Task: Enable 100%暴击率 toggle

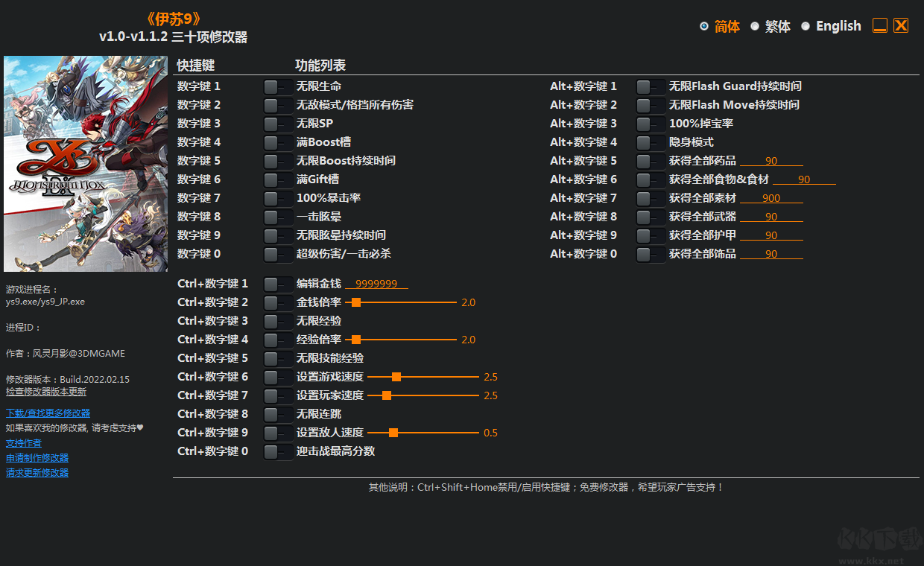Action: (278, 199)
